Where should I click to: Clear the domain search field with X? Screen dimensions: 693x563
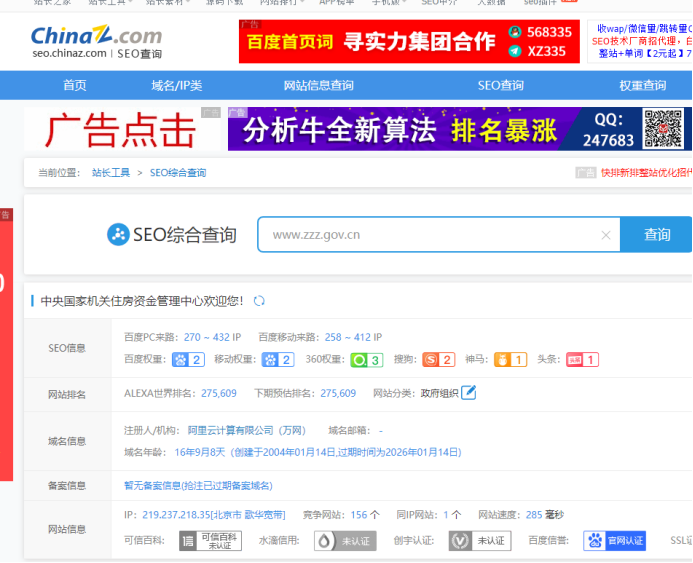tap(606, 235)
